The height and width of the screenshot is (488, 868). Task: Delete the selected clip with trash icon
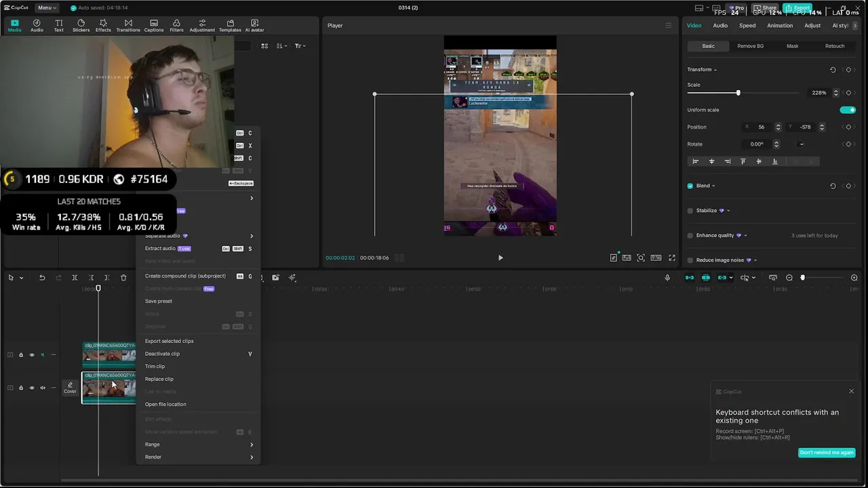point(123,277)
